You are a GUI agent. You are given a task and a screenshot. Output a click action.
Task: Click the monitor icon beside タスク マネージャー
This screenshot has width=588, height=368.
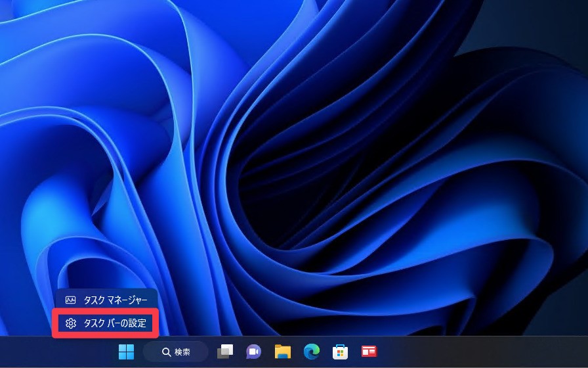point(71,300)
